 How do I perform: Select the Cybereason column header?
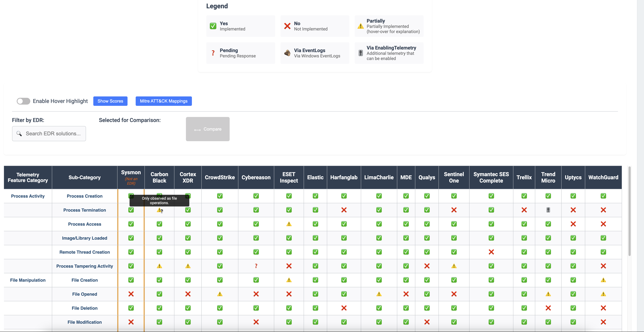click(x=256, y=177)
